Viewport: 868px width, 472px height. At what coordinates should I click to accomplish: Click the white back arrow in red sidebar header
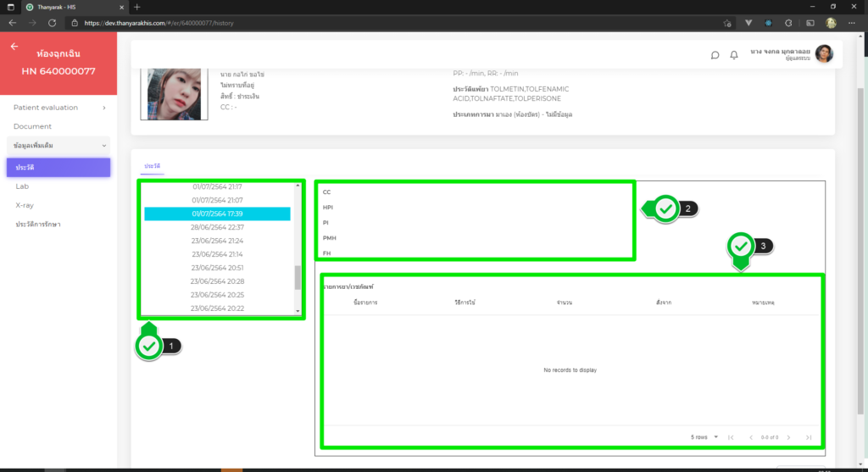coord(14,47)
